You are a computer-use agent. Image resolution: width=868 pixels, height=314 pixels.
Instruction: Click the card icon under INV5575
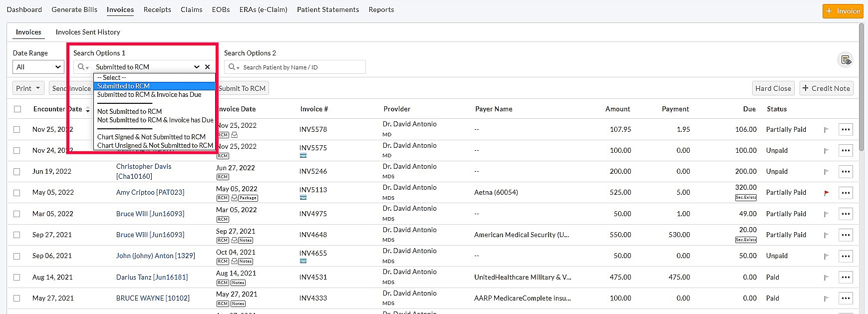click(303, 156)
